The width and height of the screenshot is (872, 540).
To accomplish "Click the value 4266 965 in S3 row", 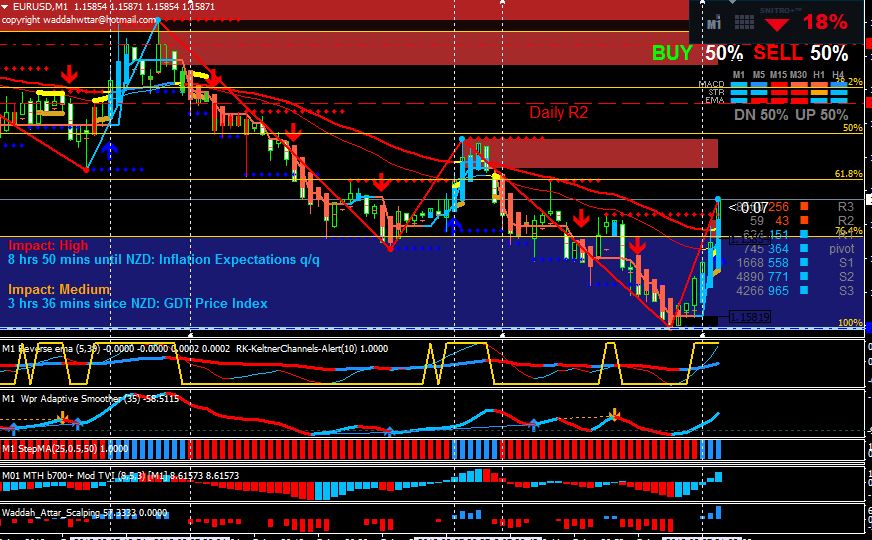I will tap(762, 290).
